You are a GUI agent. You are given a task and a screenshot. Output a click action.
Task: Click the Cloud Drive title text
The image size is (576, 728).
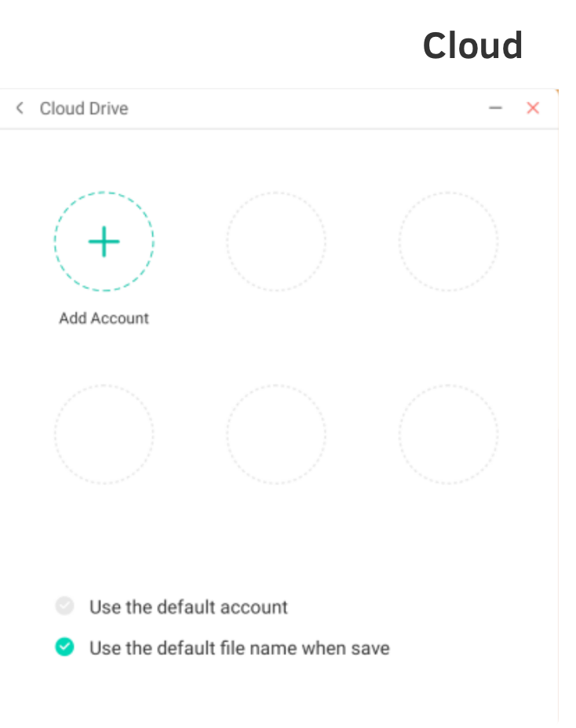point(84,108)
